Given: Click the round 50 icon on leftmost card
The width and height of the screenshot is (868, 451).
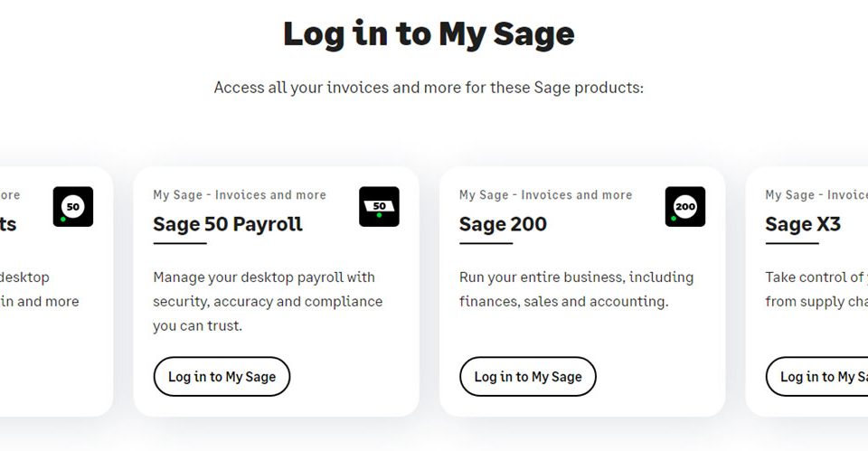Looking at the screenshot, I should pos(73,206).
